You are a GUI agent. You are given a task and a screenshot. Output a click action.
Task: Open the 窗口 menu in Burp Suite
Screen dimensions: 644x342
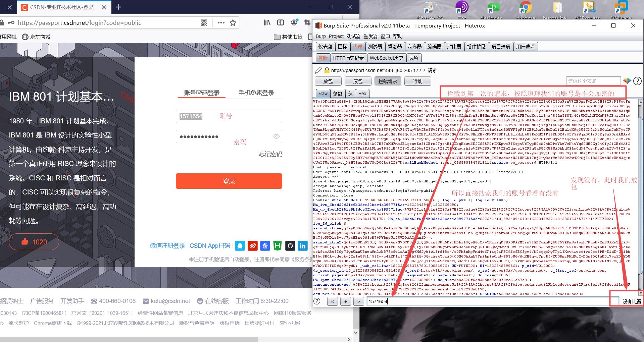tap(385, 36)
